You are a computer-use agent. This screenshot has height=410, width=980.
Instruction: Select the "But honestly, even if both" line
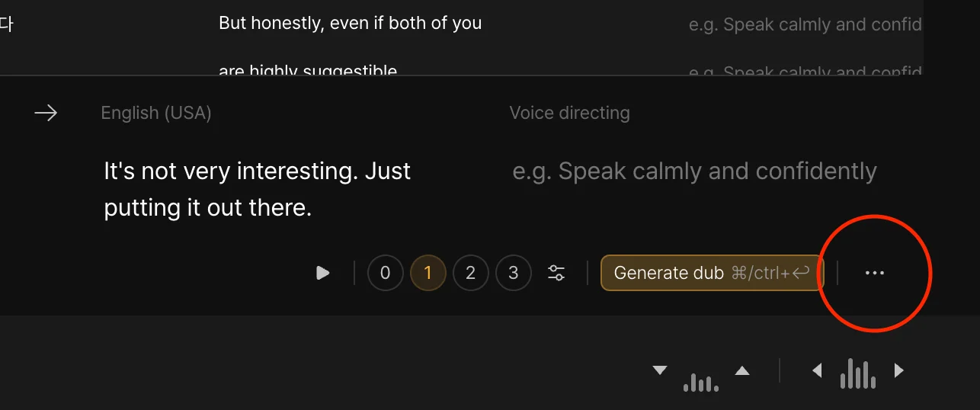(350, 23)
